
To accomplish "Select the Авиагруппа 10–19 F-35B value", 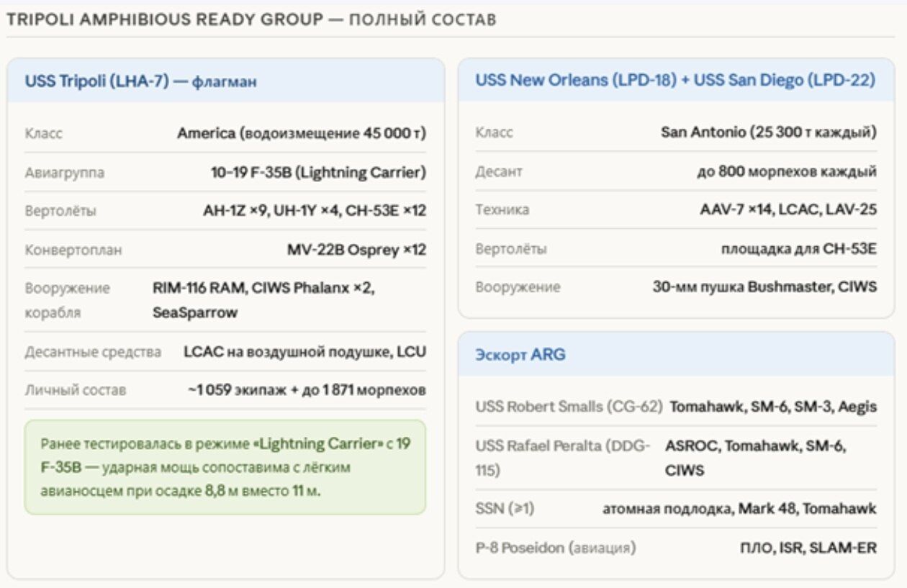I will (318, 173).
